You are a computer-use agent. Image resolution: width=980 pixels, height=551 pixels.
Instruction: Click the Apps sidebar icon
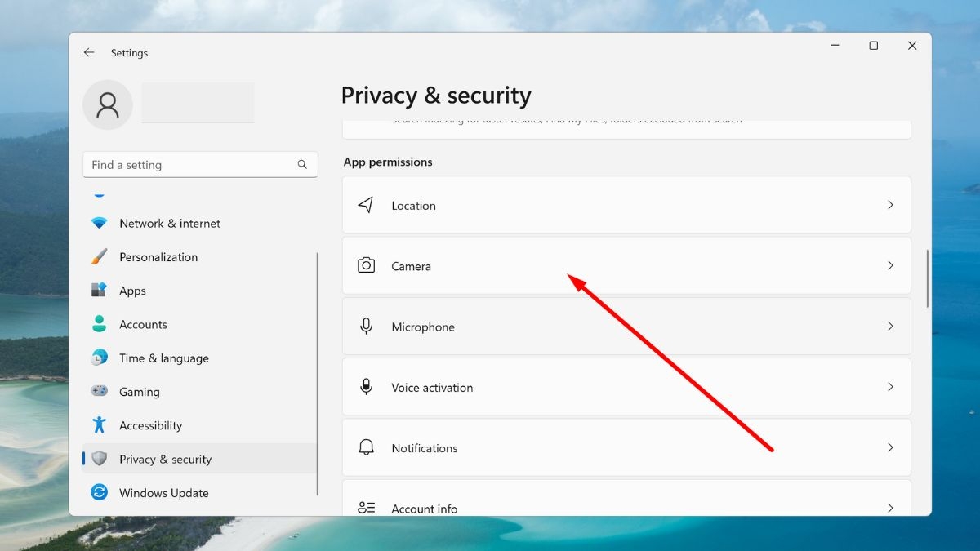pos(100,291)
